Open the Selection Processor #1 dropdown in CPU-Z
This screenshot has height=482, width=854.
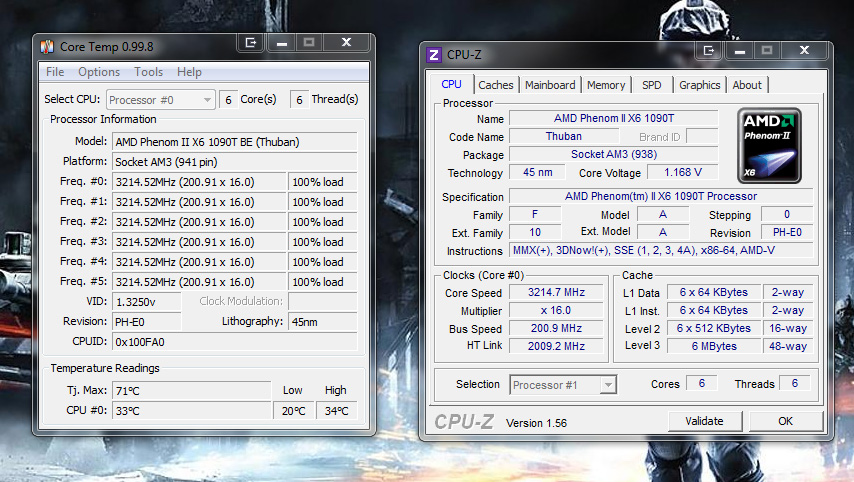563,385
